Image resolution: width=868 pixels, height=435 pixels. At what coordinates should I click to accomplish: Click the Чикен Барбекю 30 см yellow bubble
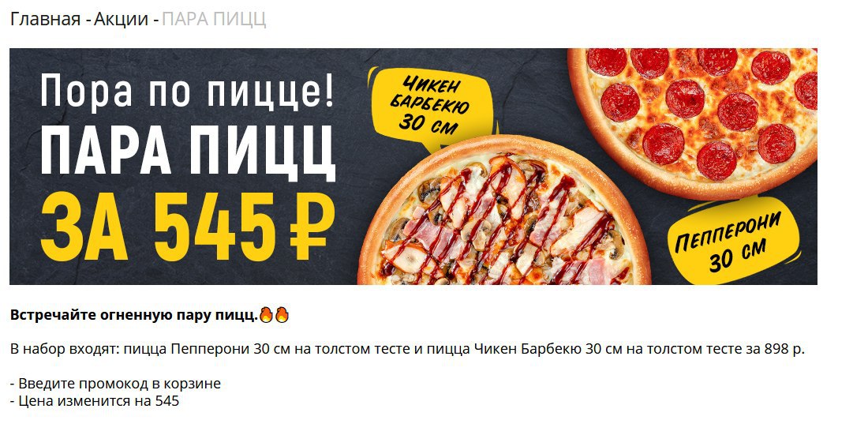click(x=429, y=107)
